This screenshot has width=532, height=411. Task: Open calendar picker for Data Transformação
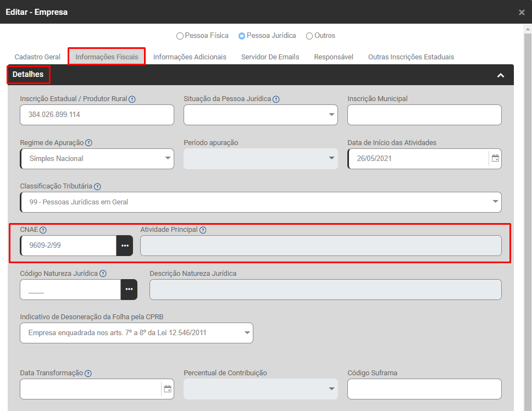pyautogui.click(x=168, y=389)
